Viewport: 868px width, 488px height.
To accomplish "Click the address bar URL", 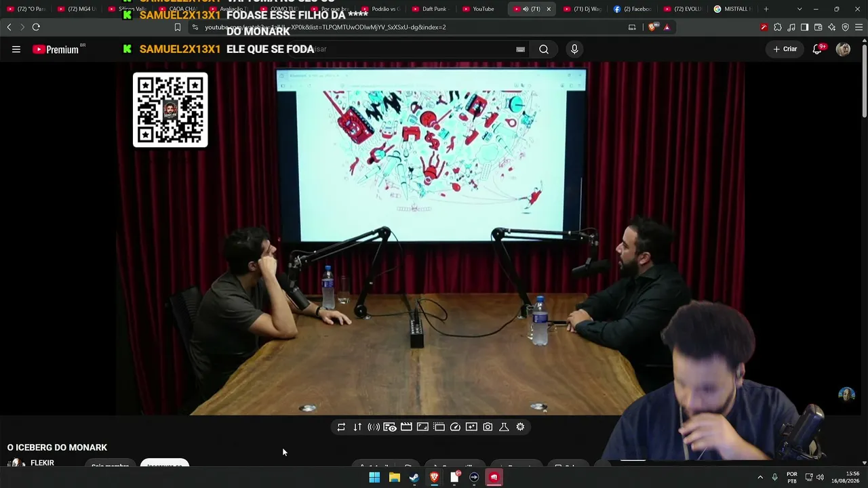I will (x=325, y=27).
